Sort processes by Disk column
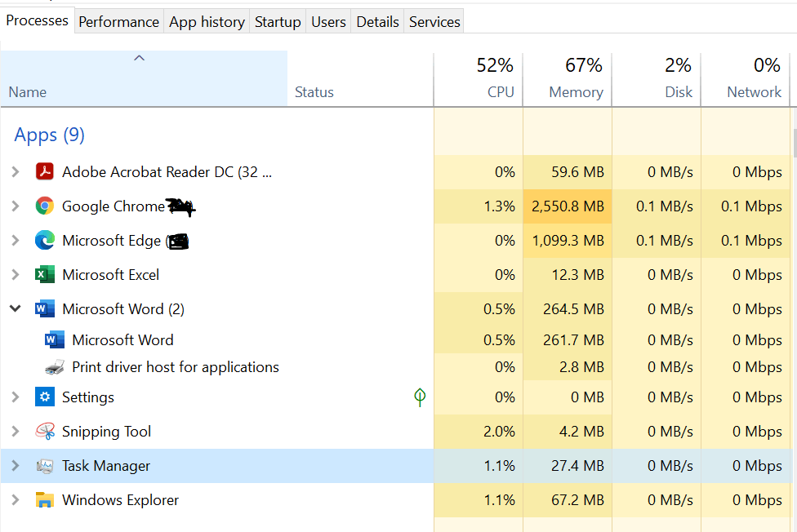Screen dimensions: 797x532 tap(657, 78)
